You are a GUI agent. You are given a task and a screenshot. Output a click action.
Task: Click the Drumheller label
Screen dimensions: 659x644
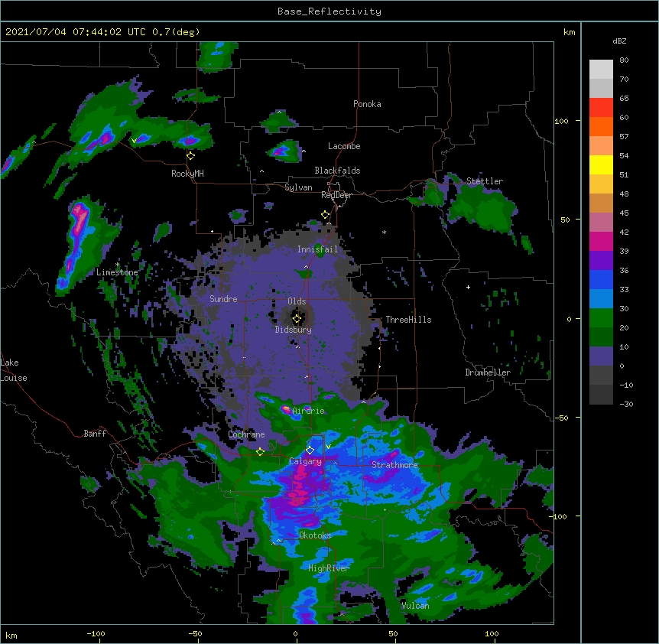point(488,372)
